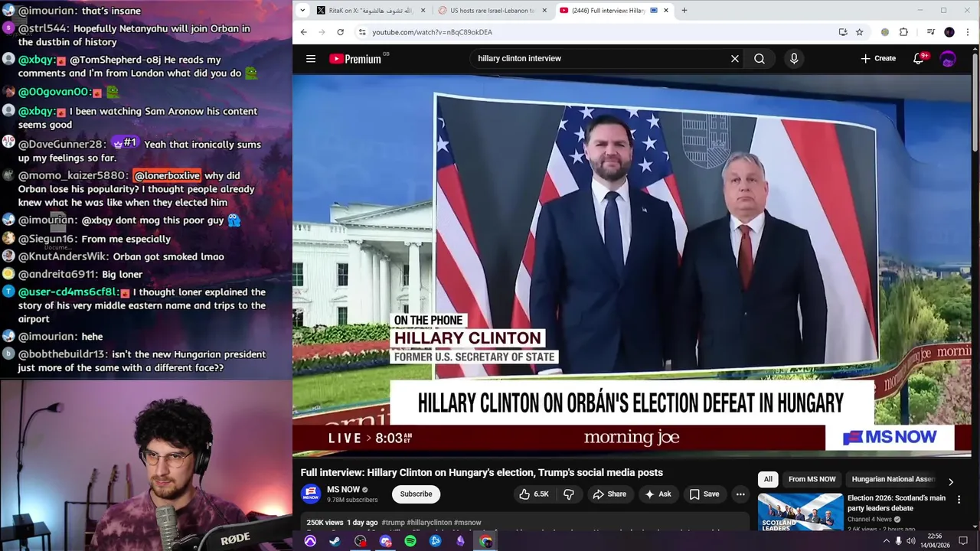The height and width of the screenshot is (551, 980).
Task: Click @lonerboxlive mention in chat
Action: [x=167, y=176]
